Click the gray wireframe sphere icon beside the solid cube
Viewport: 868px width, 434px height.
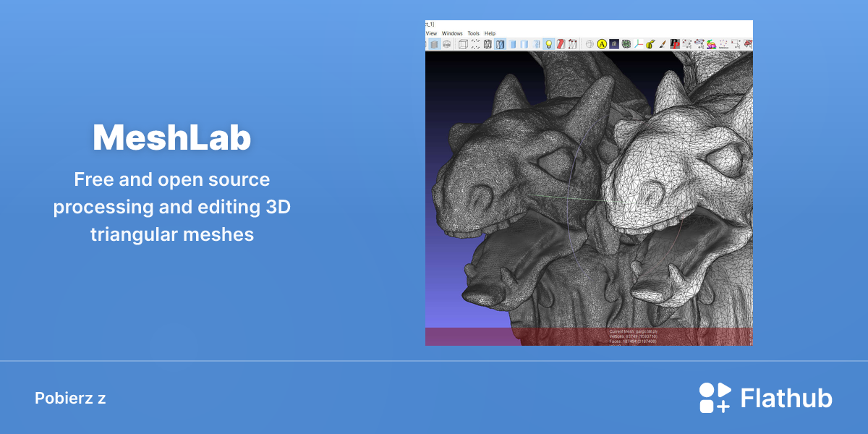[447, 44]
